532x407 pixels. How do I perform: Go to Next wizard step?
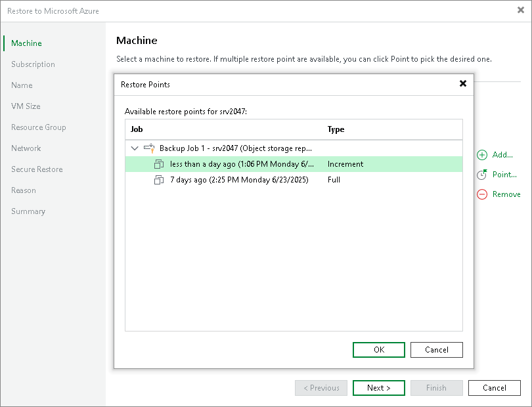[x=379, y=388]
